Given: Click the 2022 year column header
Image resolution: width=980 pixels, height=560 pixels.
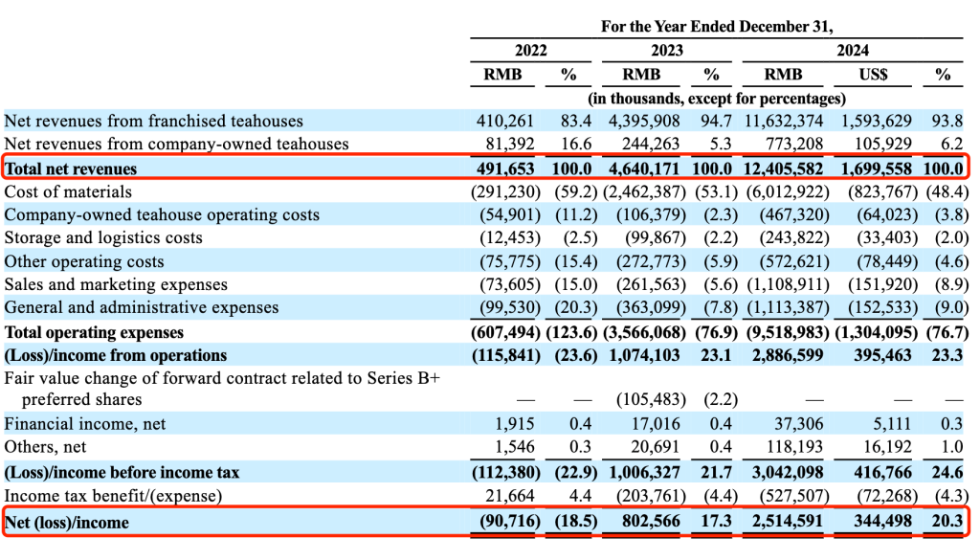Looking at the screenshot, I should 530,51.
